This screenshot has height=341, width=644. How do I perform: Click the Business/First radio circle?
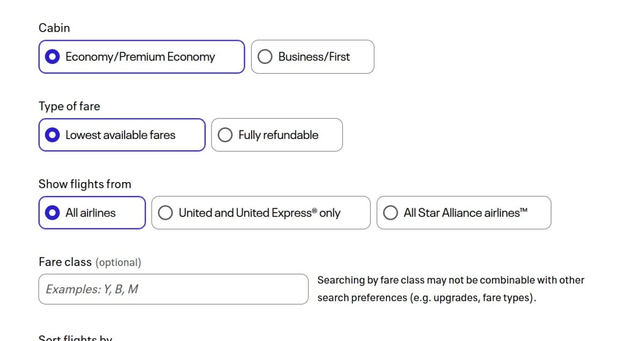265,56
